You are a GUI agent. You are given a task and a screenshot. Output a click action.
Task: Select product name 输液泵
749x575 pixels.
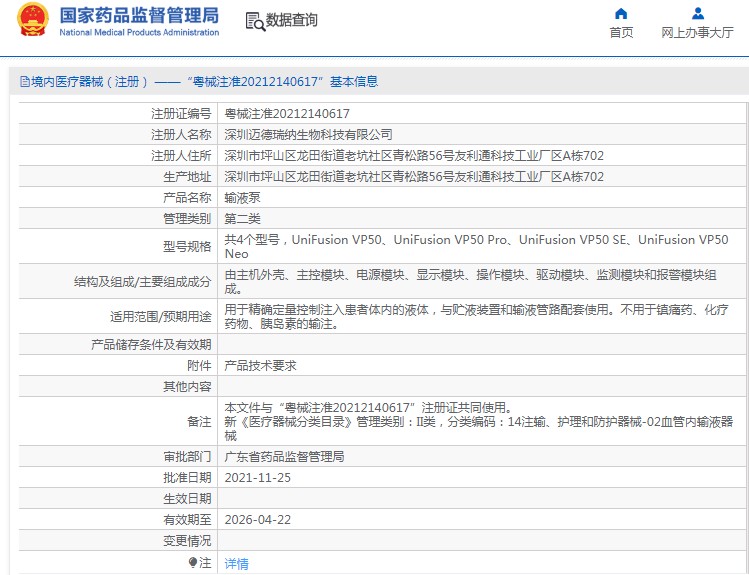point(243,198)
